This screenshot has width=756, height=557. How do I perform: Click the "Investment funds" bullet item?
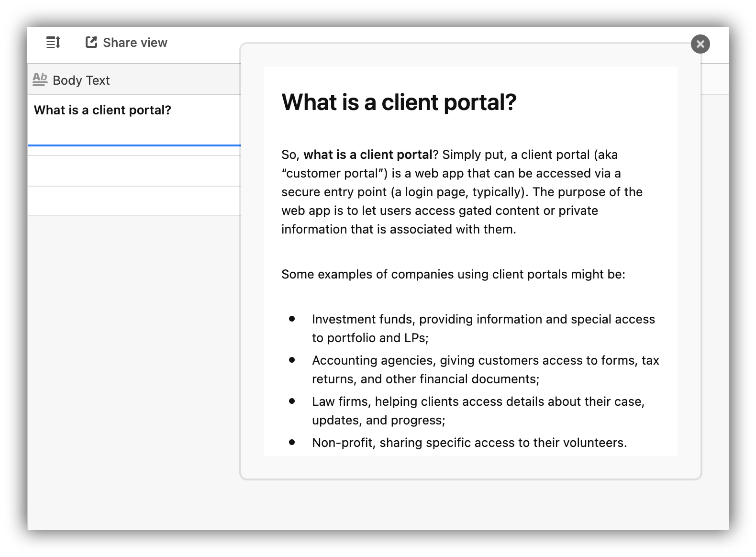pyautogui.click(x=483, y=328)
